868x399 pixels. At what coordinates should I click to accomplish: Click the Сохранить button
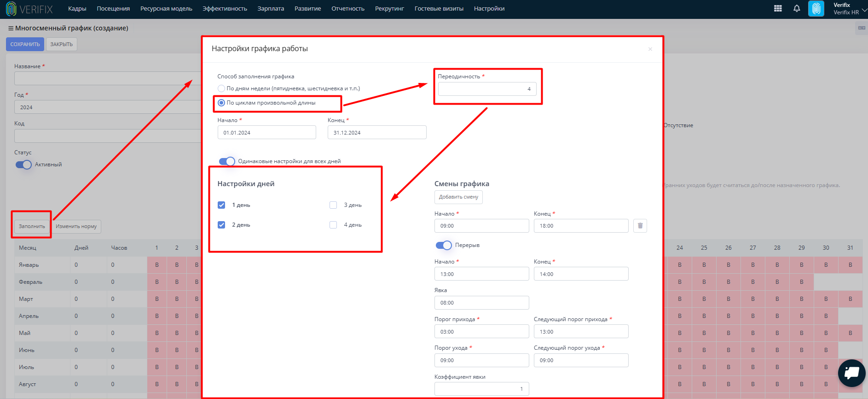(25, 44)
